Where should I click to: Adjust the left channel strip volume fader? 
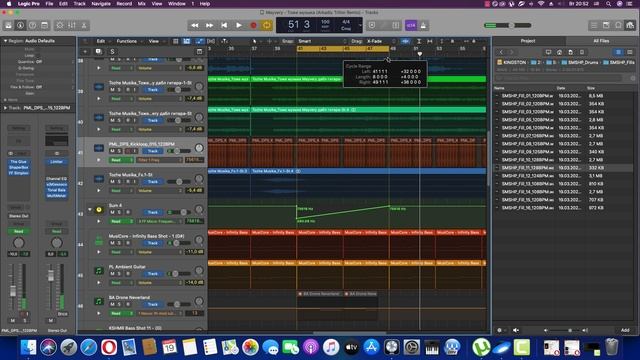[x=13, y=291]
